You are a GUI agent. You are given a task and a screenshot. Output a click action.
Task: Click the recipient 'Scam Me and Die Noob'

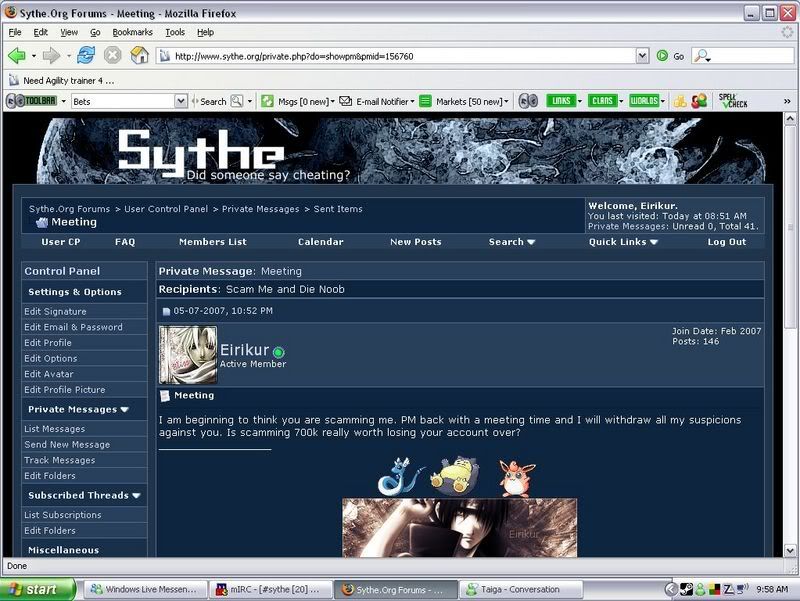click(285, 289)
